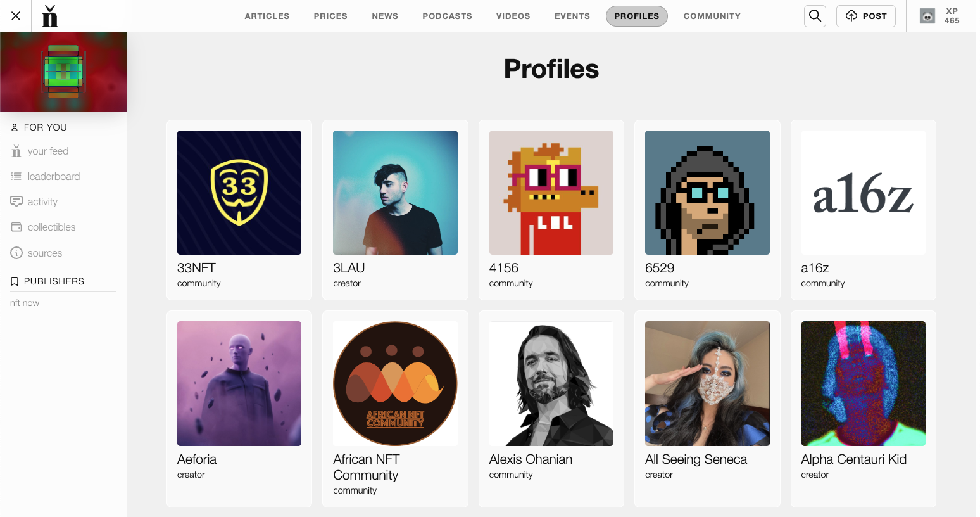Select the a16z profile card image
980x517 pixels.
coord(863,193)
